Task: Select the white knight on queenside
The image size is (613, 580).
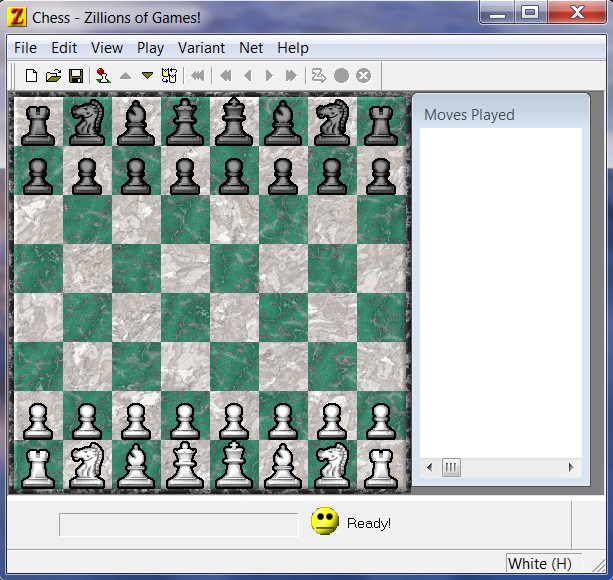Action: (x=87, y=465)
